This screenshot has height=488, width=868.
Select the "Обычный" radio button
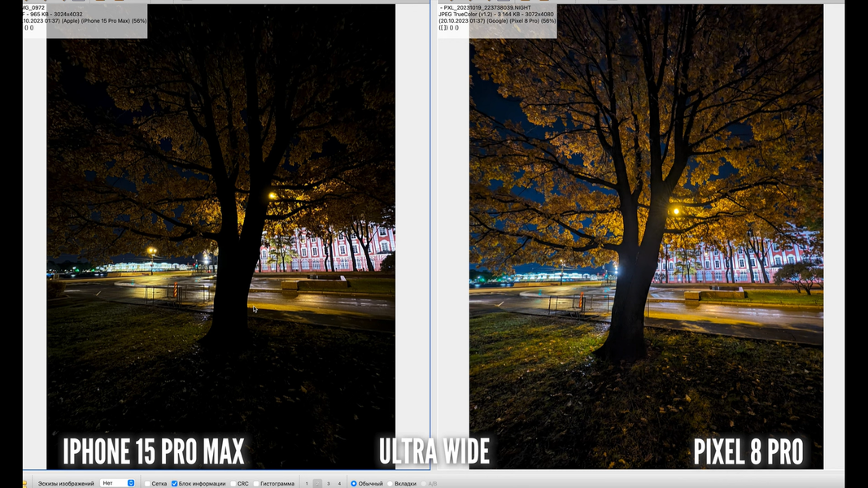point(354,484)
